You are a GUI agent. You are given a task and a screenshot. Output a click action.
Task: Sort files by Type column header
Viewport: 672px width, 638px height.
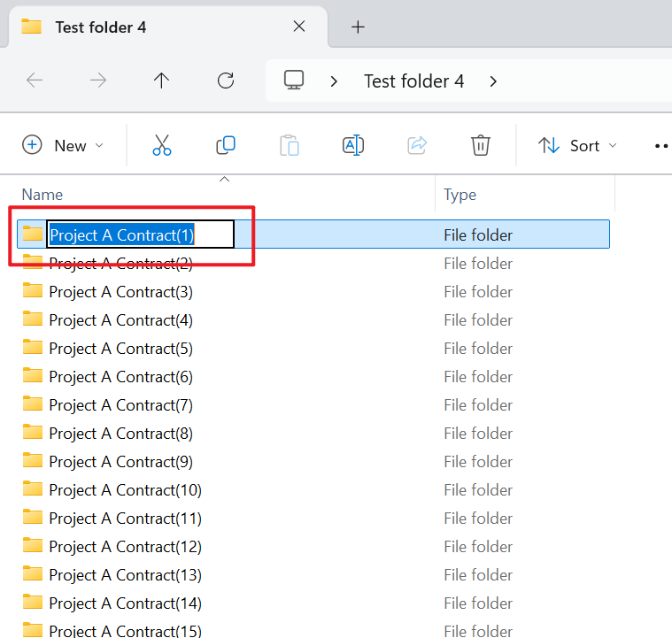click(x=460, y=195)
